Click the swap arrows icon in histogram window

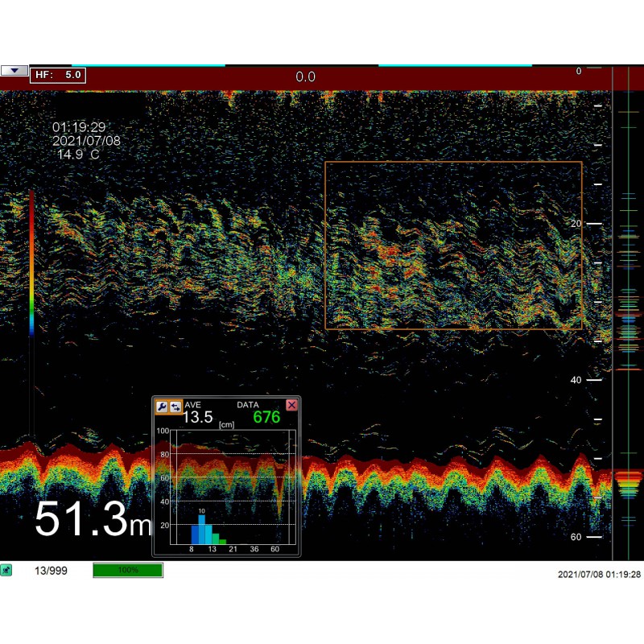175,407
